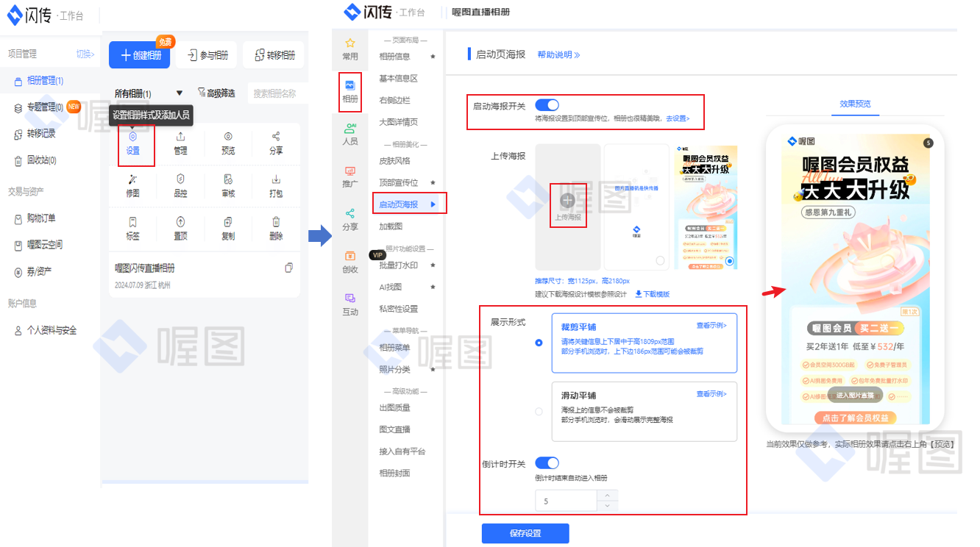Open the 标签 tag icon
Screen dimensions: 980x547
[x=132, y=222]
